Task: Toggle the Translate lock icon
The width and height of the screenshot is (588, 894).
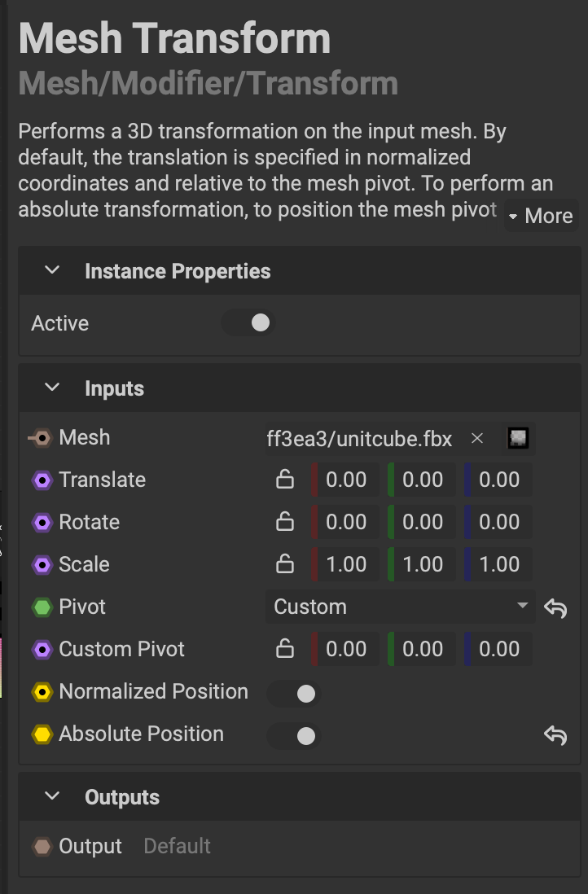Action: pyautogui.click(x=285, y=480)
